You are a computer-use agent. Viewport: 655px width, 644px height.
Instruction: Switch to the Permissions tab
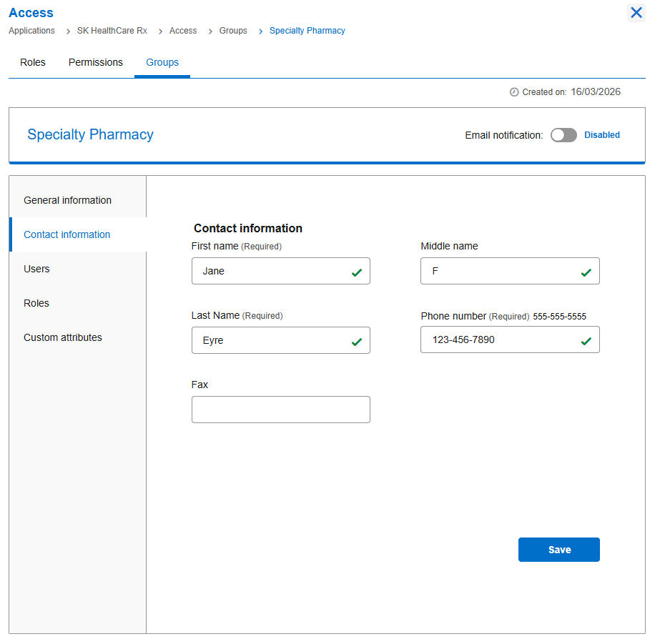(x=96, y=62)
